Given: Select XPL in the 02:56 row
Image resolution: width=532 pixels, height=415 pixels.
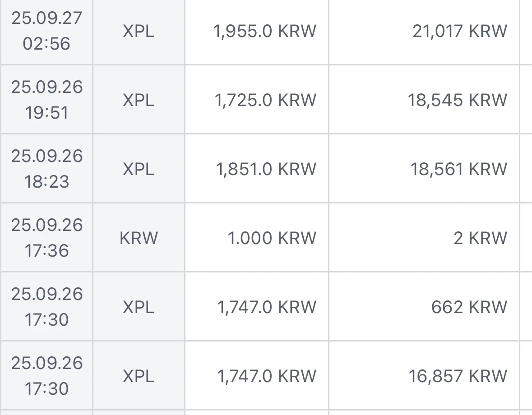Looking at the screenshot, I should coord(139,31).
